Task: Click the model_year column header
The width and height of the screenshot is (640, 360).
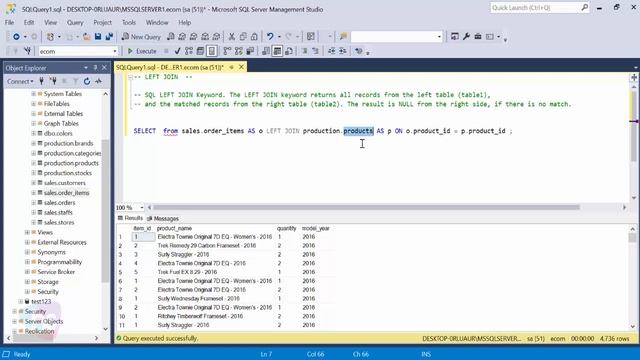Action: point(316,228)
